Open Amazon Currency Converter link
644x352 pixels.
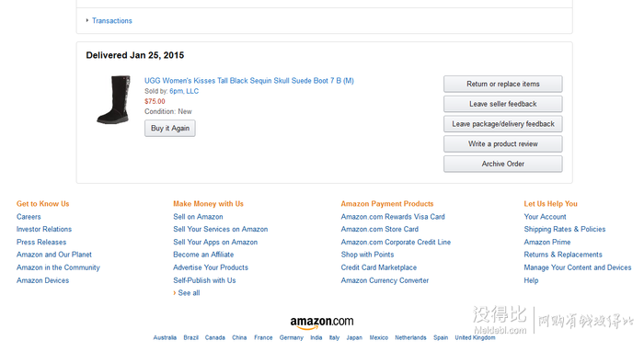click(x=385, y=280)
